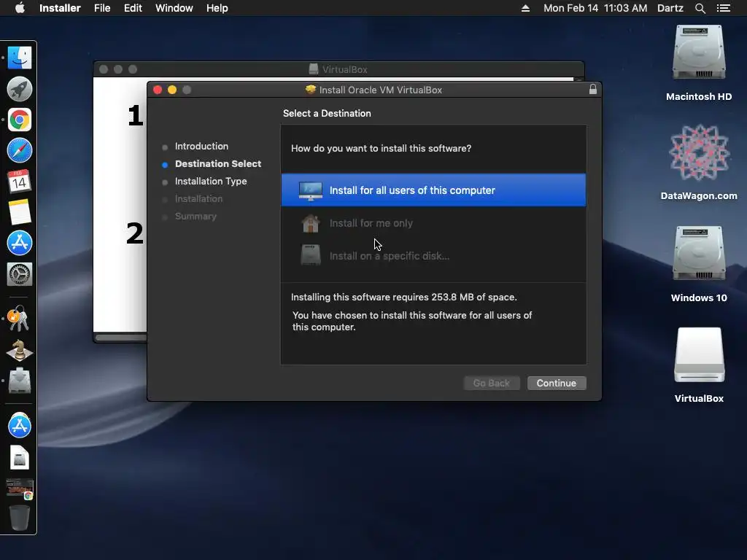Open Keychain Access keys icon in Dock
The image size is (747, 560).
click(x=18, y=318)
